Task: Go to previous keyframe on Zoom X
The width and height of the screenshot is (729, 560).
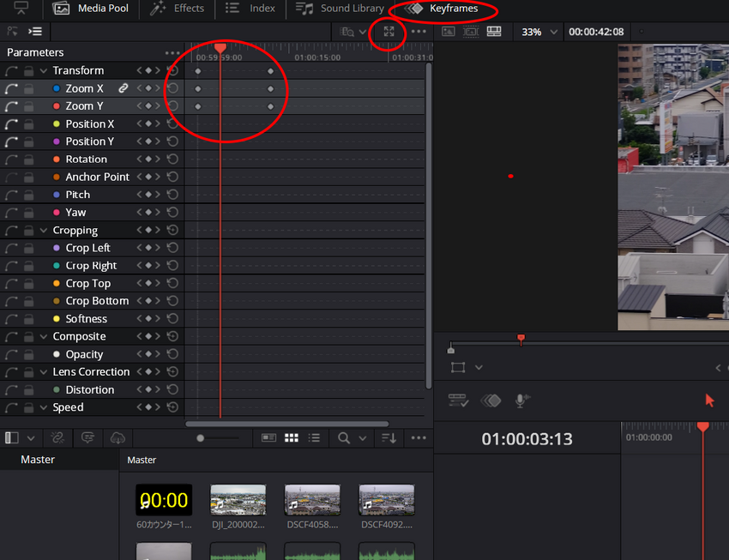Action: coord(139,88)
